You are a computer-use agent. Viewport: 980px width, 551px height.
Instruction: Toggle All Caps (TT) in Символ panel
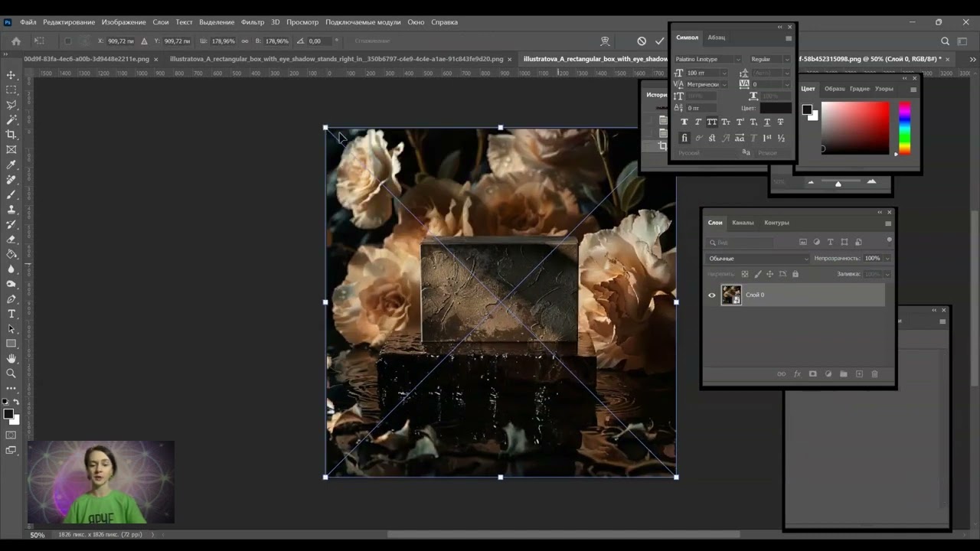[711, 122]
